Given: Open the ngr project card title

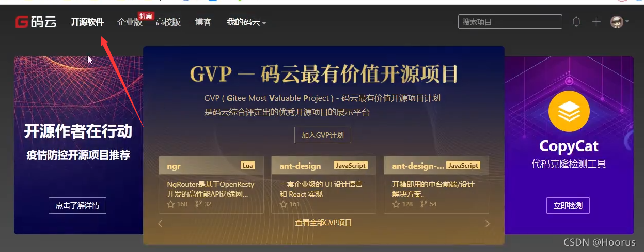Looking at the screenshot, I should [174, 166].
